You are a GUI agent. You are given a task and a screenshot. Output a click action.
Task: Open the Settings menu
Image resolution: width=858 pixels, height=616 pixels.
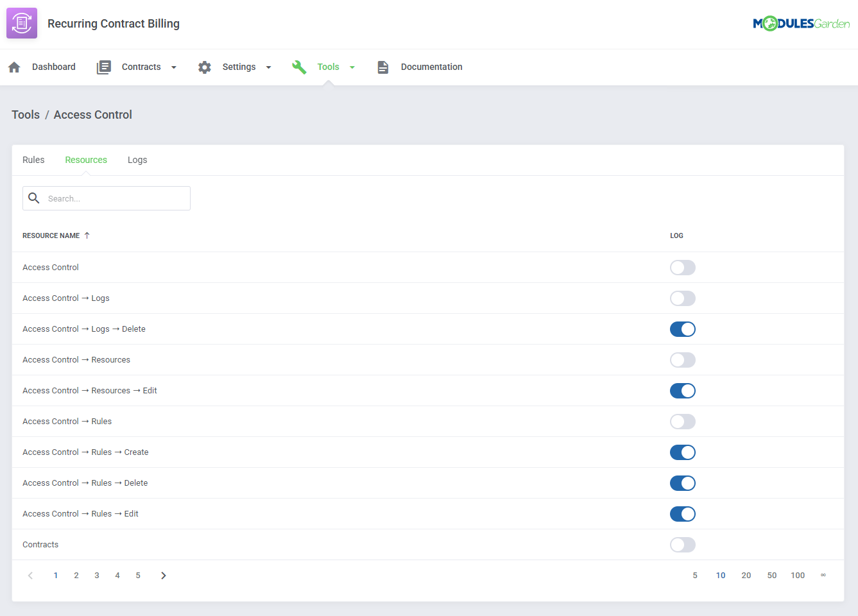click(x=239, y=67)
